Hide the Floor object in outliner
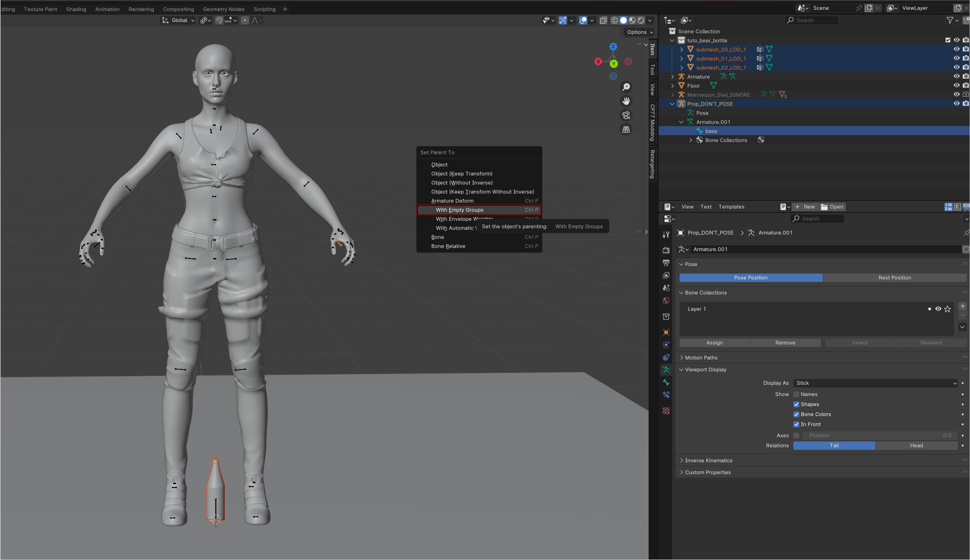The height and width of the screenshot is (560, 970). [956, 85]
